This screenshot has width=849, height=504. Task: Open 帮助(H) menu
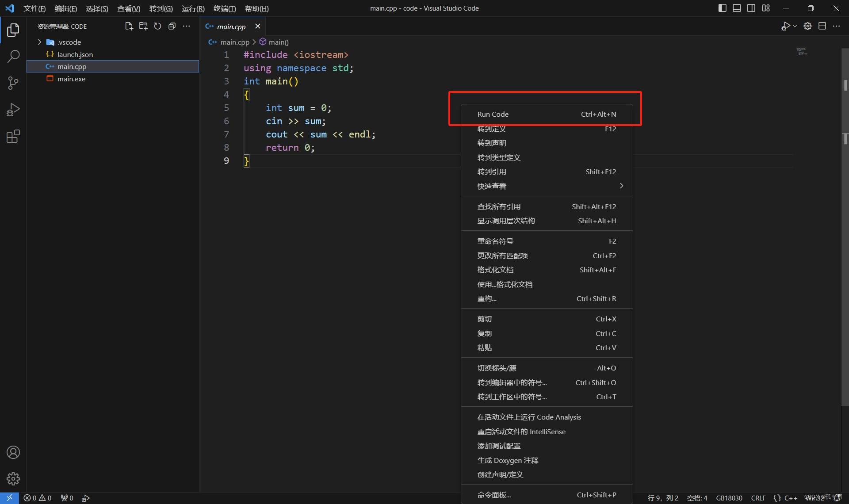[256, 8]
